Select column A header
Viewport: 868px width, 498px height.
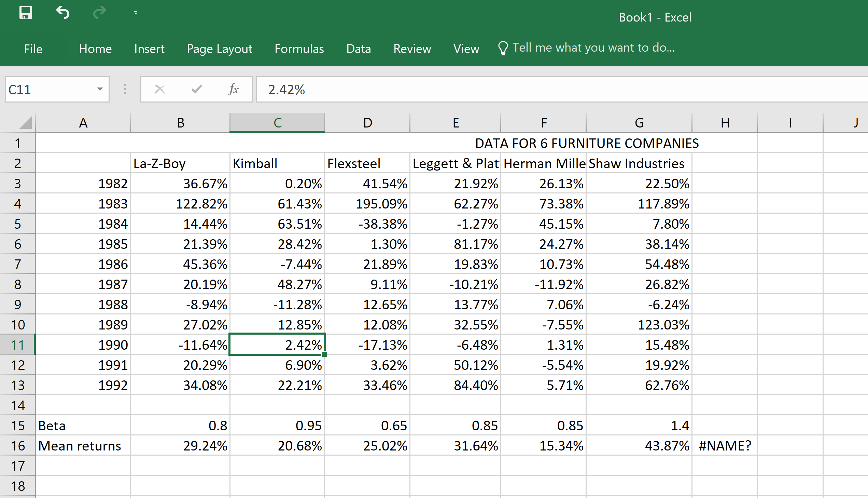[83, 123]
